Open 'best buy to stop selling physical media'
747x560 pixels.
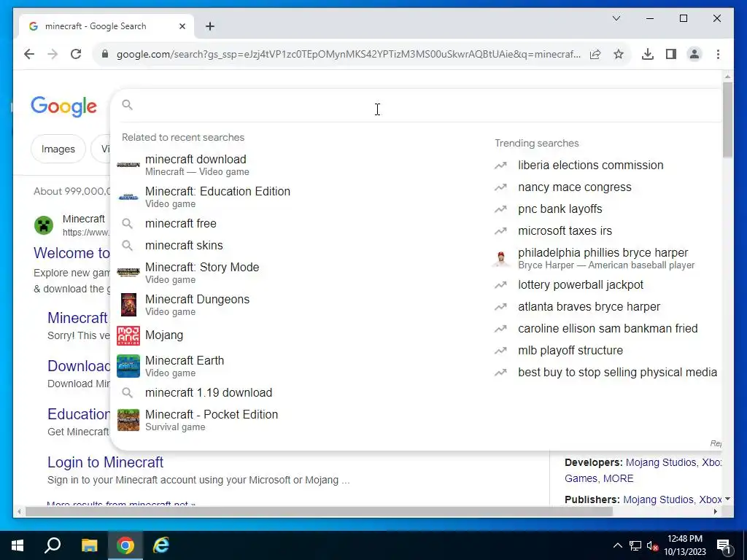pyautogui.click(x=606, y=373)
